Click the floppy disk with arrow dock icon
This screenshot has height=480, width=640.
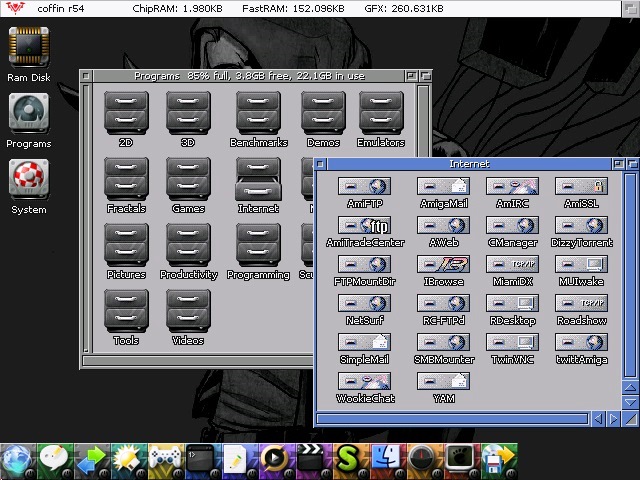(x=499, y=461)
